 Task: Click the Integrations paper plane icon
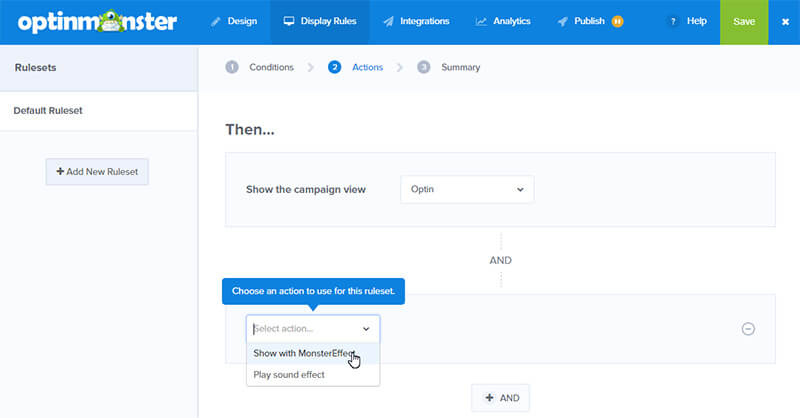click(389, 21)
